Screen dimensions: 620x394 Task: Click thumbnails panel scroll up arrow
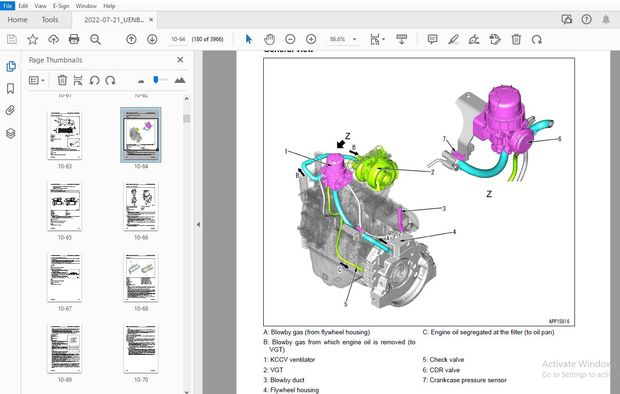(x=187, y=99)
